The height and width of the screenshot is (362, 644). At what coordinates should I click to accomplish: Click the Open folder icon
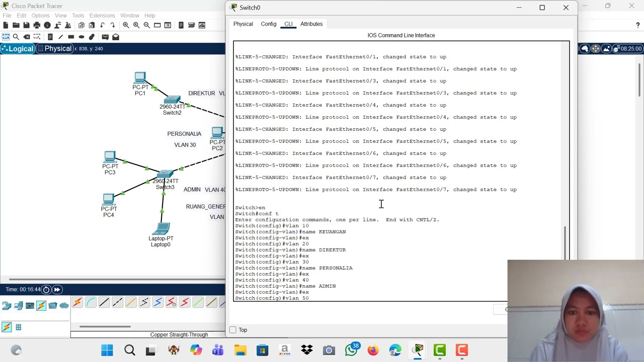(x=16, y=25)
